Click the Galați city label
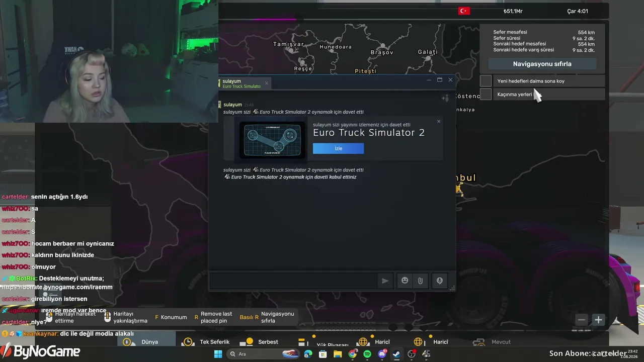Screen dimensions: 644x362 tap(428, 52)
